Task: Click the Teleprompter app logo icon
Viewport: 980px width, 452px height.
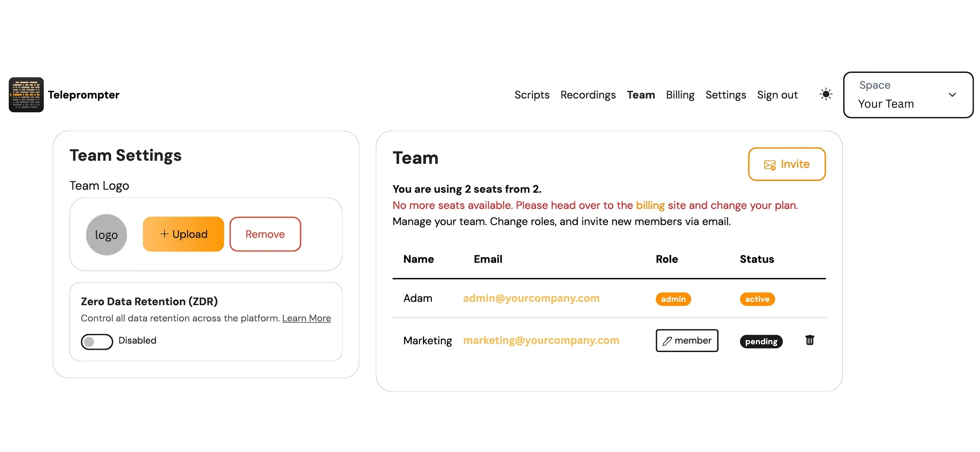Action: [26, 95]
